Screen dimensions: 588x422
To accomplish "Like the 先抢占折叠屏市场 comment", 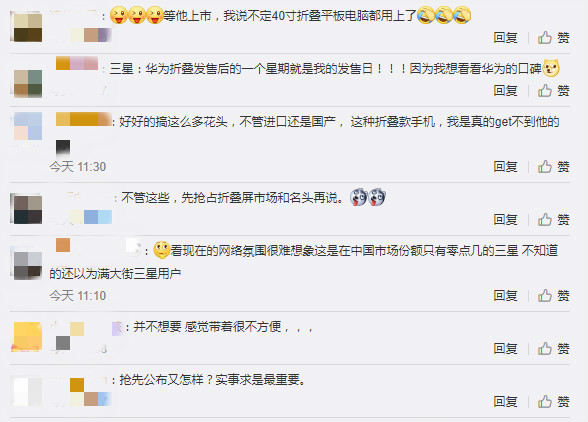I will 554,219.
